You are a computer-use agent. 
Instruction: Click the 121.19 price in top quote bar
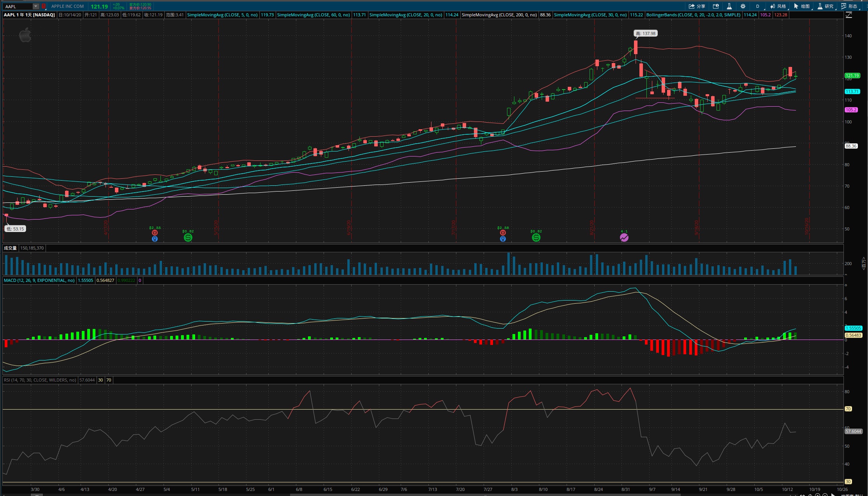click(x=99, y=6)
